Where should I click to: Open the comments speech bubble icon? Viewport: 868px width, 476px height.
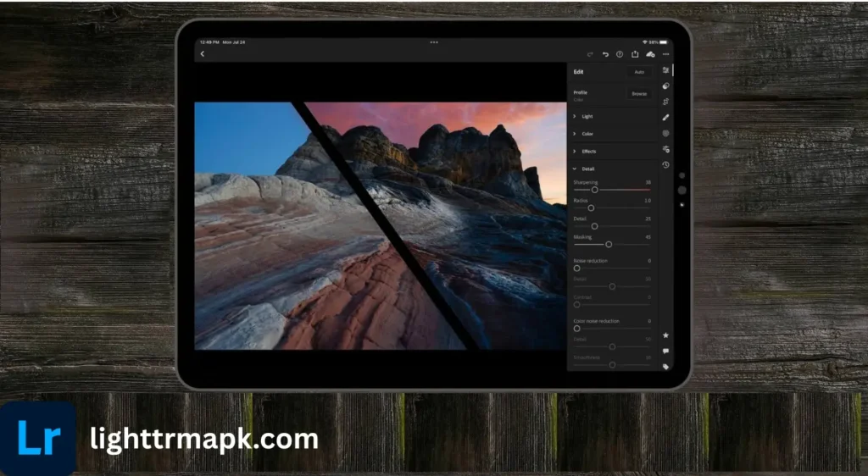[x=666, y=351]
